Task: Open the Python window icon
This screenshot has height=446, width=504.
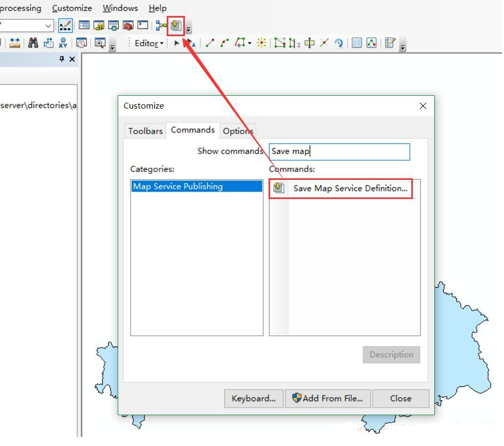Action: [143, 25]
